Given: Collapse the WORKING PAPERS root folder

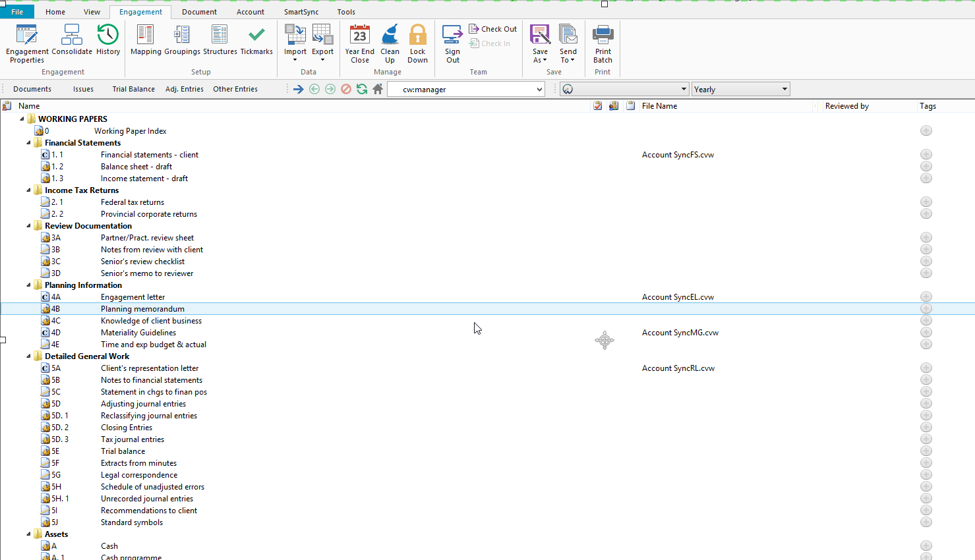Looking at the screenshot, I should tap(22, 119).
